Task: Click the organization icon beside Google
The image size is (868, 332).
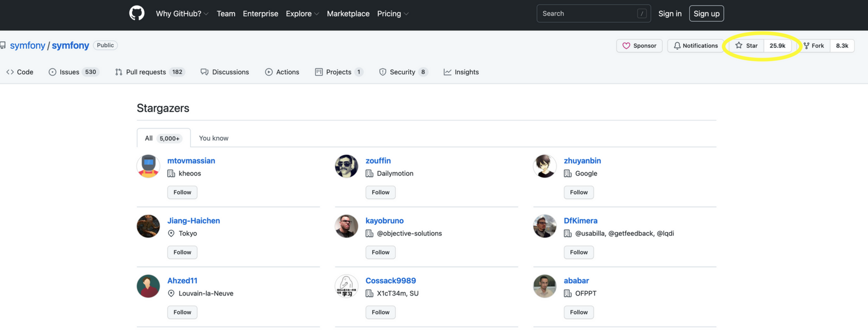Action: [x=568, y=173]
